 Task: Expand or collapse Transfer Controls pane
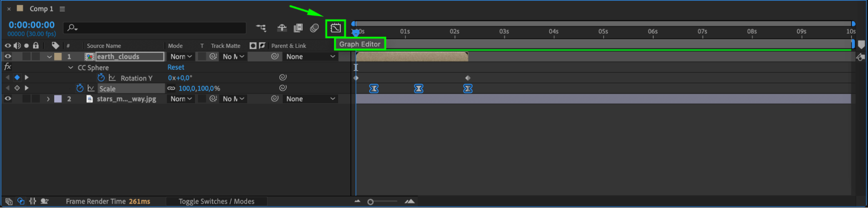(x=21, y=201)
